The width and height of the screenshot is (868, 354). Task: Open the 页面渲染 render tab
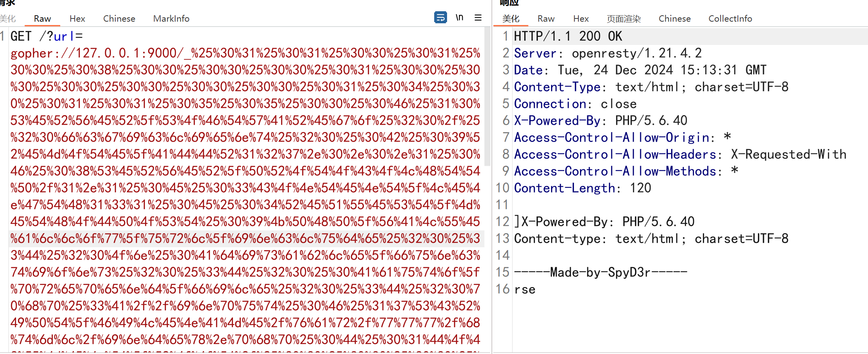[x=623, y=19]
